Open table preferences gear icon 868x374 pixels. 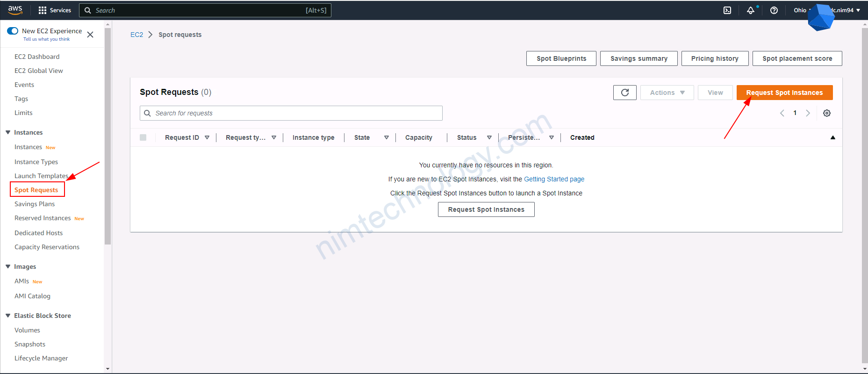(827, 113)
